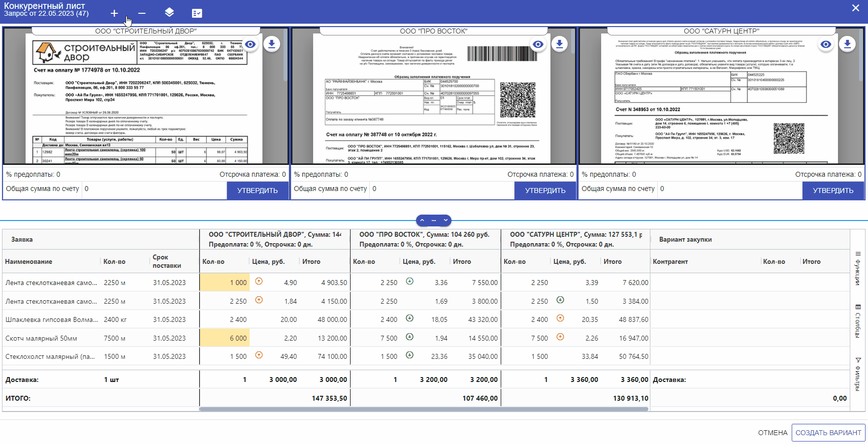Approve the Про Восток offer with УТВЕРДИТЬ
Viewport: 868px width, 444px height.
pyautogui.click(x=545, y=190)
